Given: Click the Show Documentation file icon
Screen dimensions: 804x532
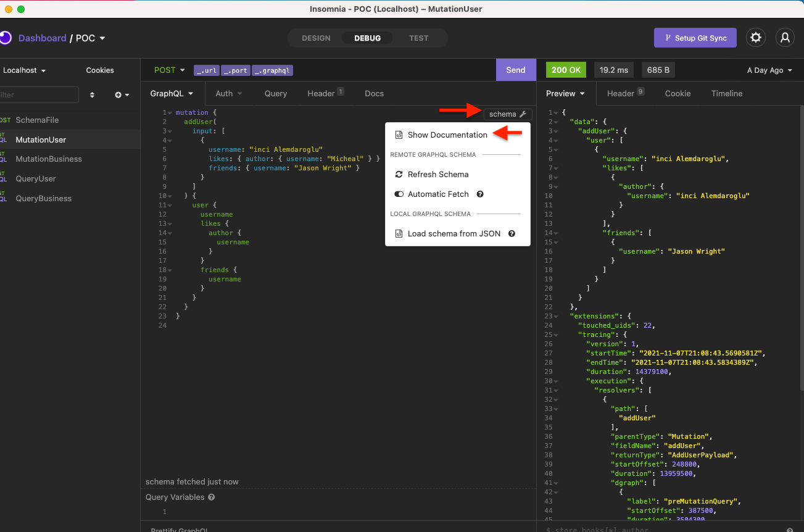Looking at the screenshot, I should click(x=399, y=135).
